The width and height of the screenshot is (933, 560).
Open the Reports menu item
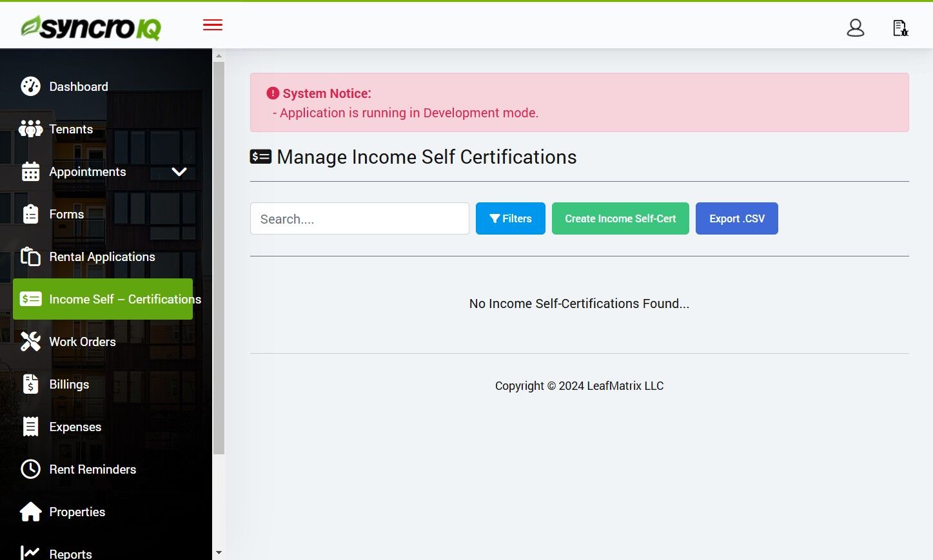pos(103,548)
